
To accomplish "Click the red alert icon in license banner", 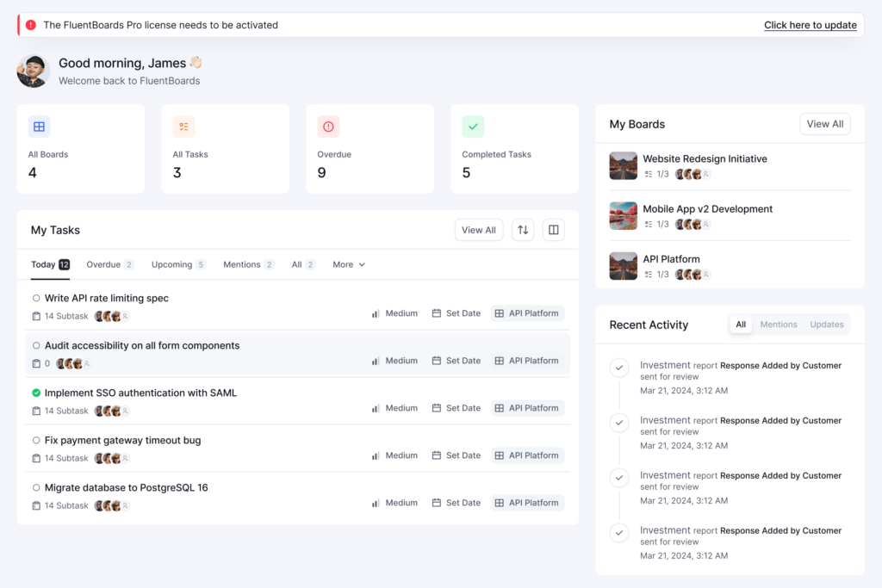I will coord(31,25).
